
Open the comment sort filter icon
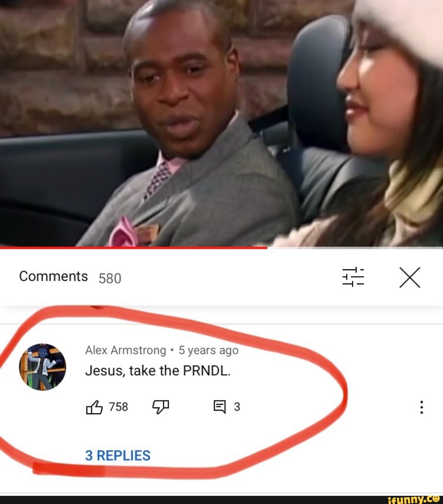(x=353, y=277)
